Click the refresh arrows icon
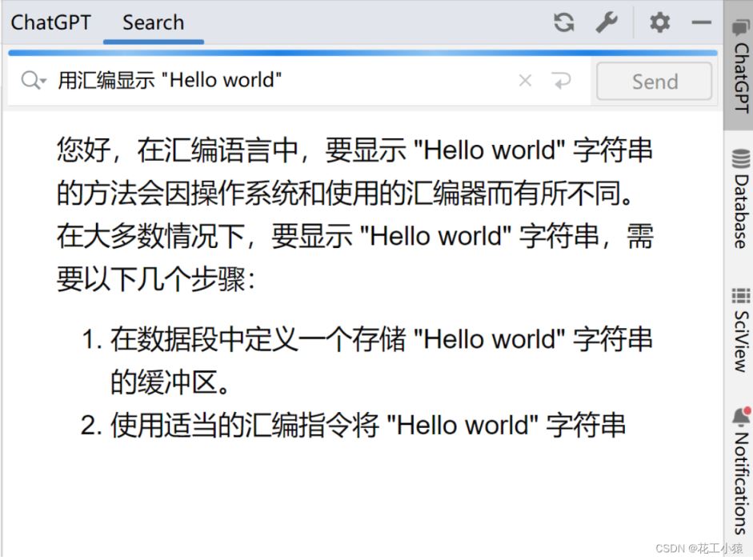 [x=564, y=22]
